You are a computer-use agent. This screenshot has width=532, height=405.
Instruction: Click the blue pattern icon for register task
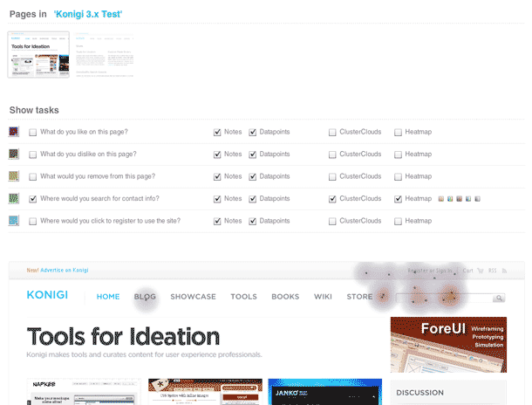point(14,221)
